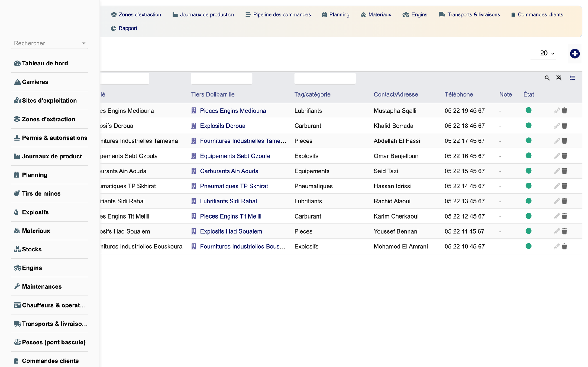The image size is (588, 367).
Task: Click the Transports & livraisons truck icon in top bar
Action: [x=442, y=14]
